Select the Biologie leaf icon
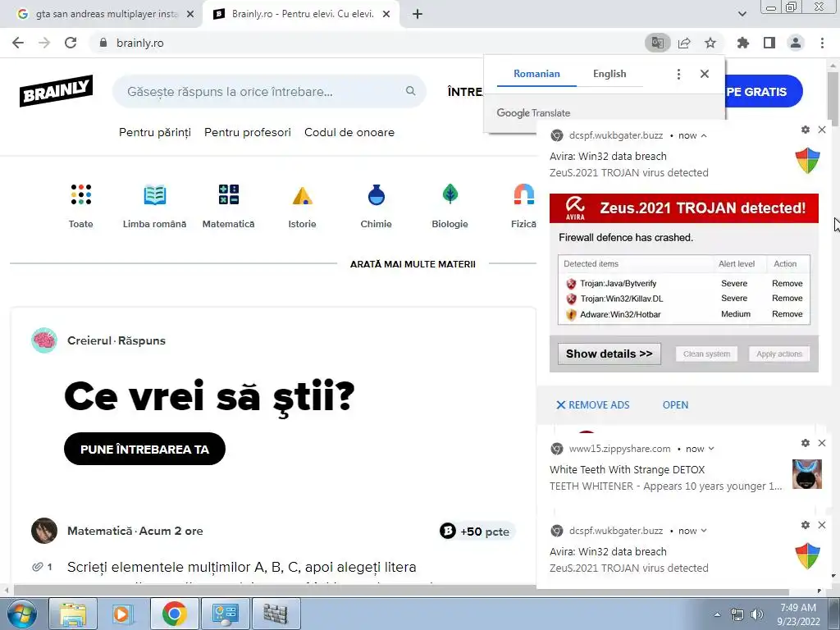The height and width of the screenshot is (630, 840). (x=450, y=194)
